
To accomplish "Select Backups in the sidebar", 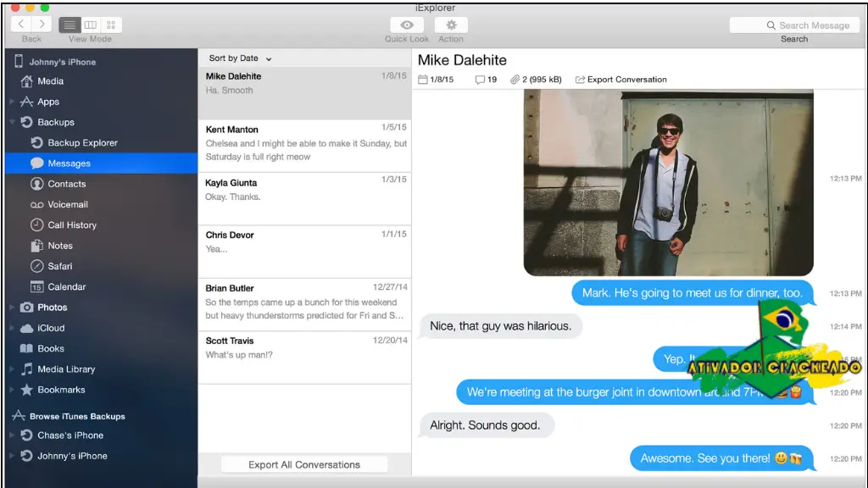I will coord(47,122).
